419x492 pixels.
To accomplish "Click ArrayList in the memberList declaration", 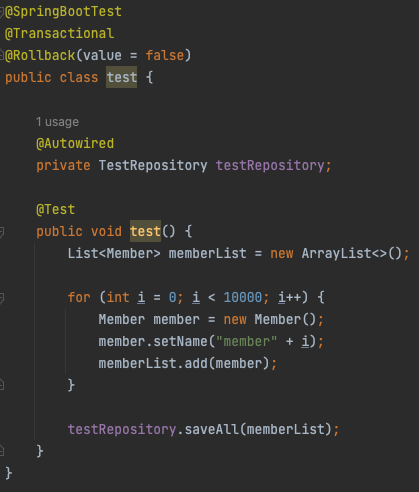I will click(x=336, y=253).
